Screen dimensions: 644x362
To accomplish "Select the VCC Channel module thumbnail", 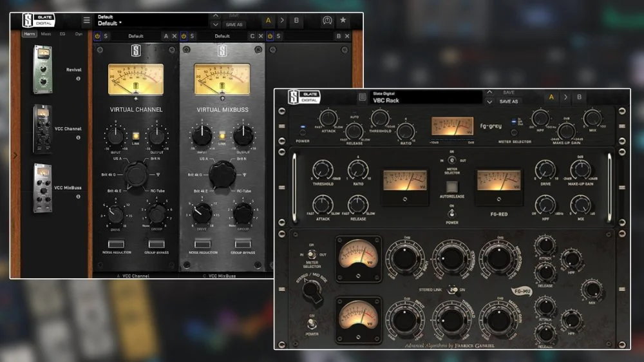I will coord(43,129).
